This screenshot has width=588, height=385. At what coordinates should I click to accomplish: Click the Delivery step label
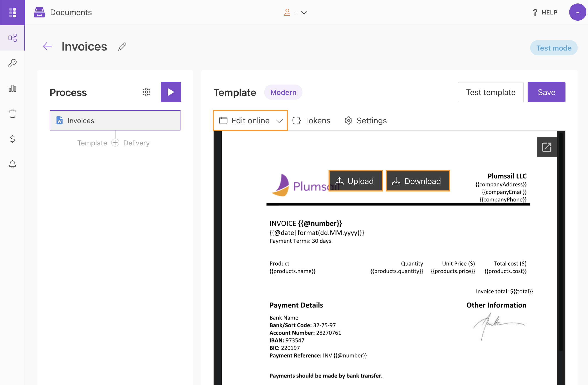coord(136,143)
